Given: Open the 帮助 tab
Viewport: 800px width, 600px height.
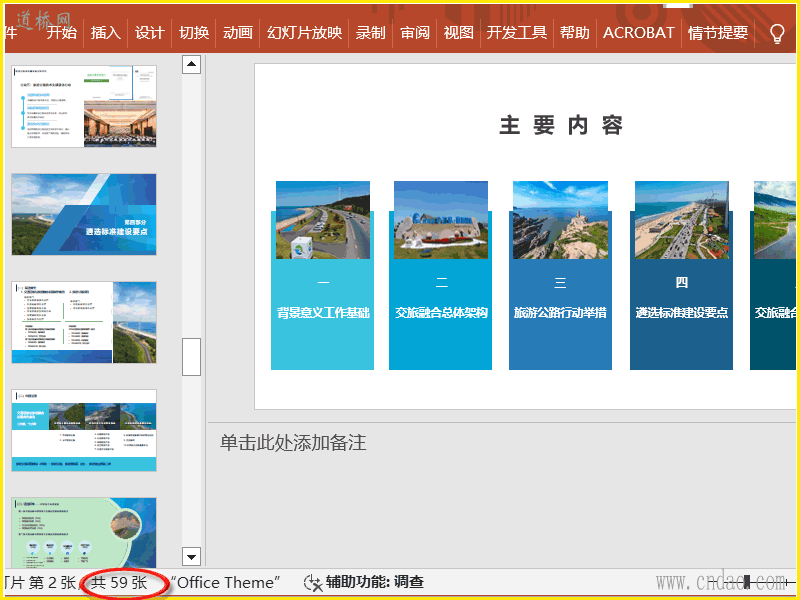Looking at the screenshot, I should point(574,33).
